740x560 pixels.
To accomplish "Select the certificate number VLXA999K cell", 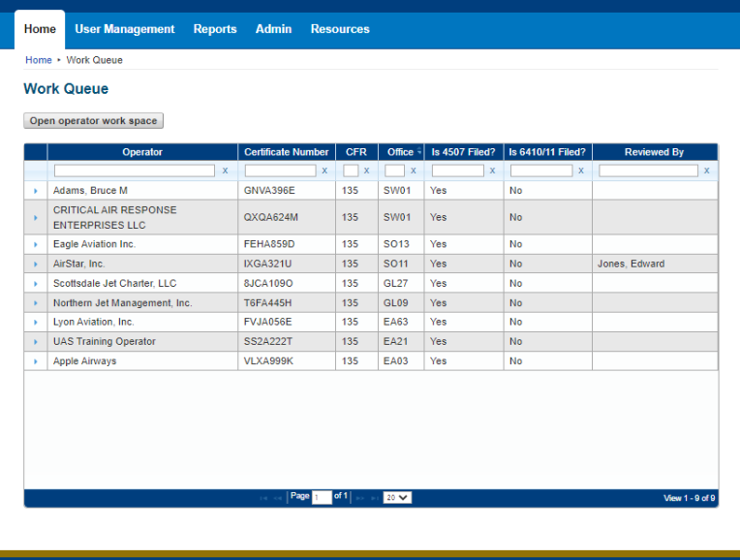I will click(x=287, y=361).
